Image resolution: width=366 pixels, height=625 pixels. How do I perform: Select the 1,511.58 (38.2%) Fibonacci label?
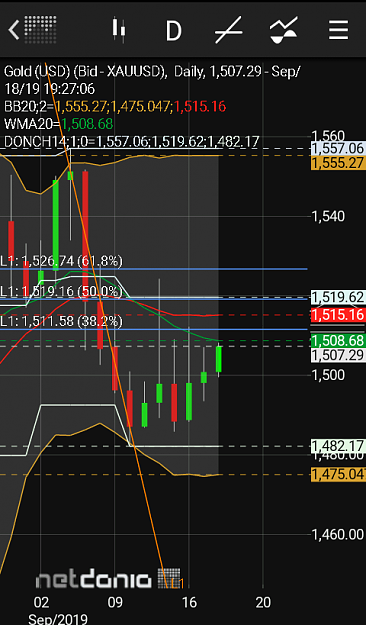coord(61,320)
